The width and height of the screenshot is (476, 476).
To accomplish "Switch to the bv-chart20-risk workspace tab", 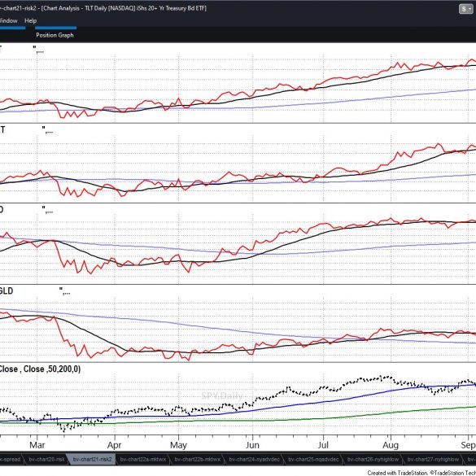I will (46, 459).
